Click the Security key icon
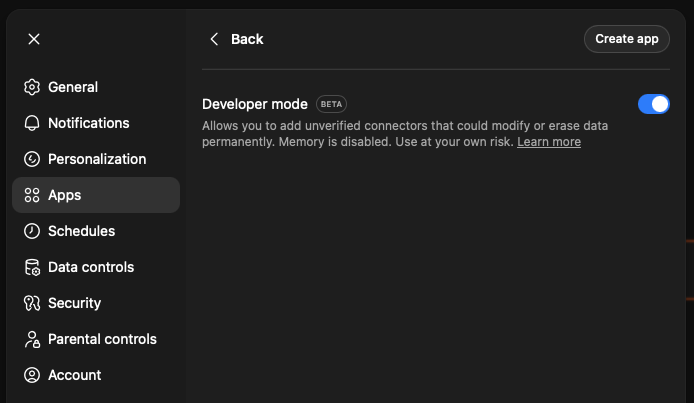This screenshot has height=403, width=694. coord(32,303)
